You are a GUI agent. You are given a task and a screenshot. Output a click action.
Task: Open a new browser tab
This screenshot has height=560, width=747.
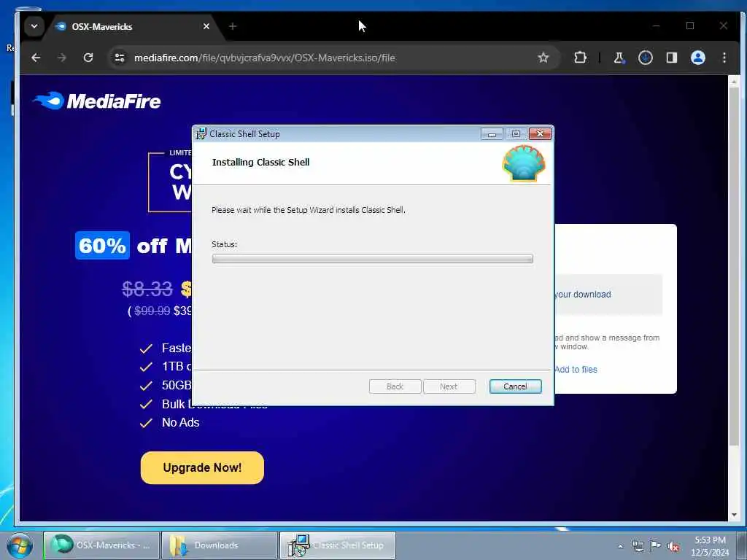[x=233, y=26]
